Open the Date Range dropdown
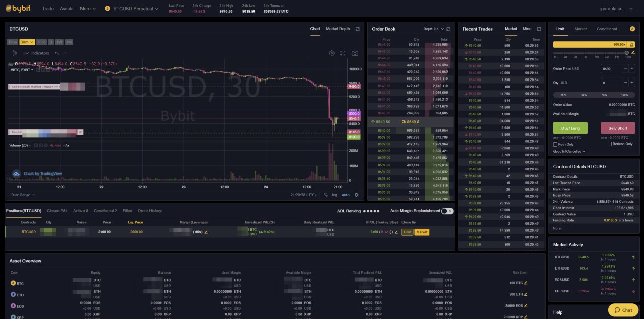The height and width of the screenshot is (319, 644). (23, 195)
